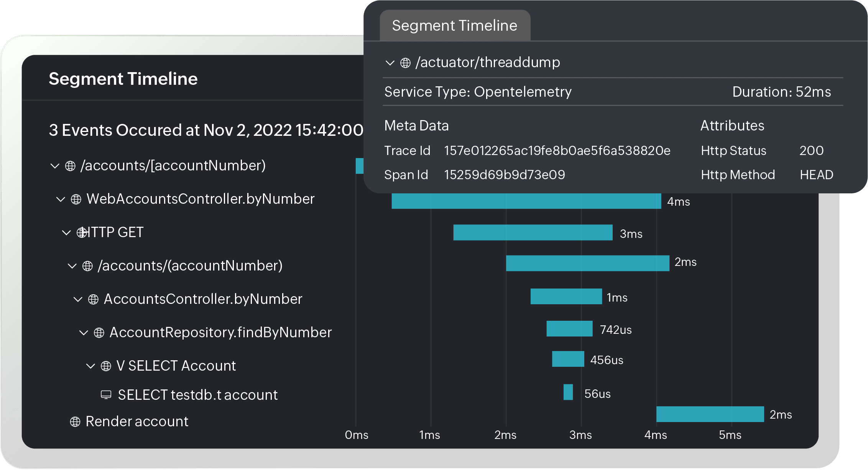Select the globe icon beside AccountRepository.findByNumber

pos(99,332)
